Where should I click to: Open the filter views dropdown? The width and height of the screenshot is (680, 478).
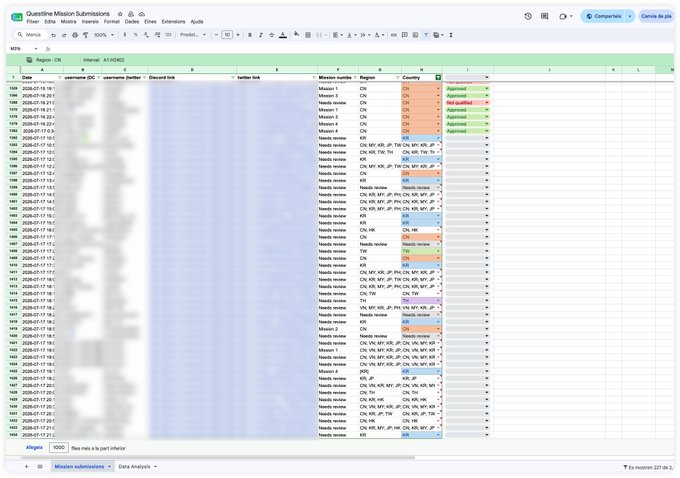click(438, 35)
